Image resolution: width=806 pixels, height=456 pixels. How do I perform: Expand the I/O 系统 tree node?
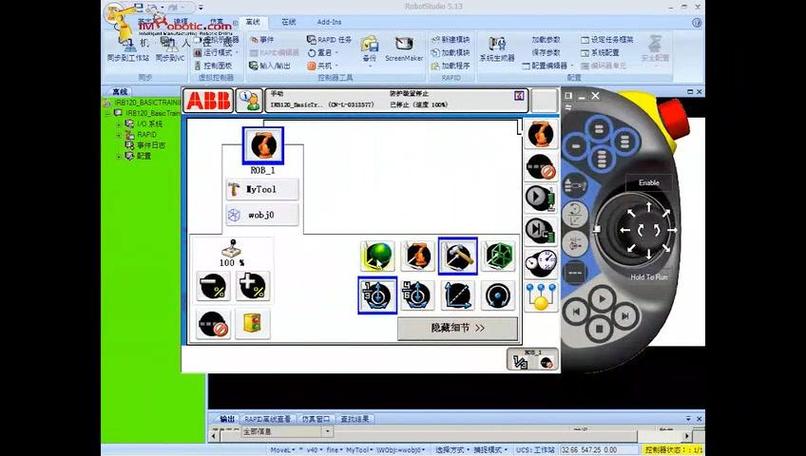(x=119, y=124)
